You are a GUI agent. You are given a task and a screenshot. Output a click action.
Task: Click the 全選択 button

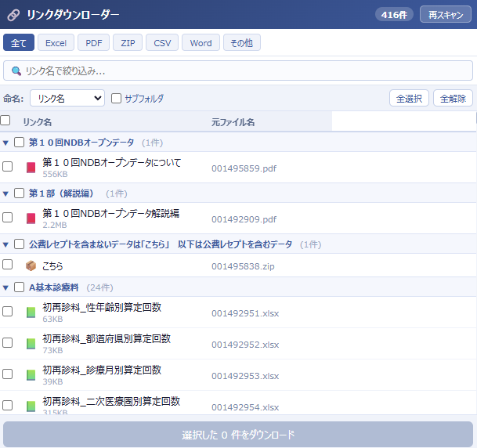pos(409,99)
